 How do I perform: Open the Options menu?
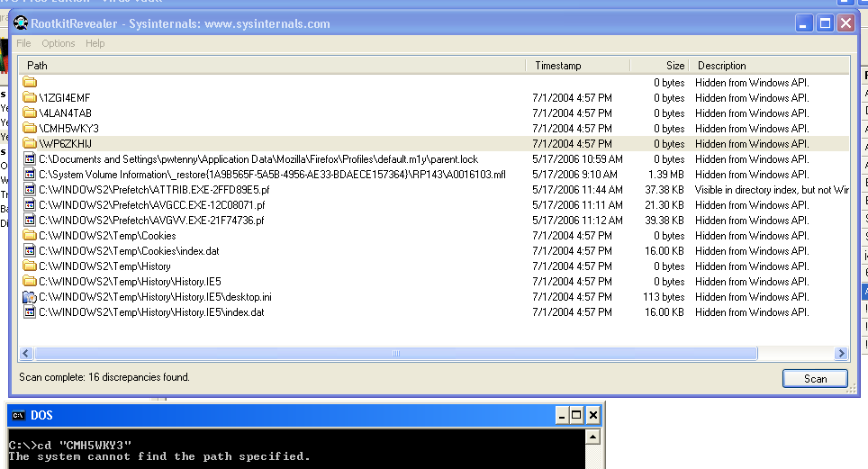(x=59, y=43)
